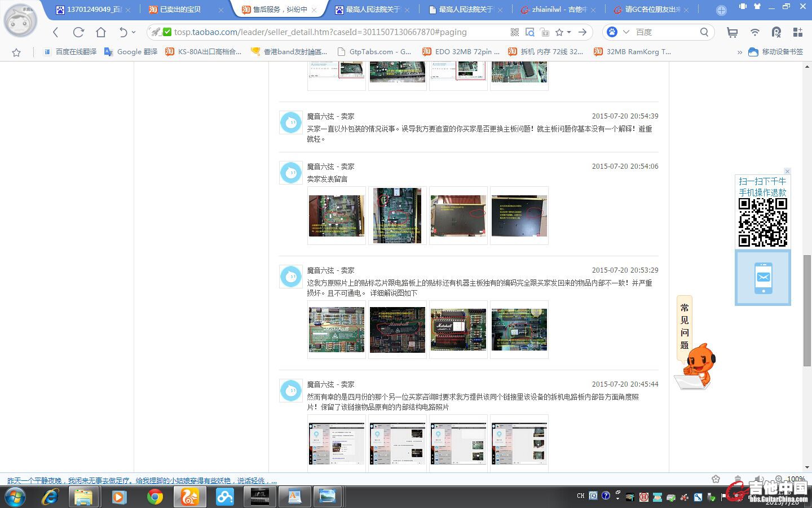Launch Internet Explorer from the taskbar

[50, 497]
